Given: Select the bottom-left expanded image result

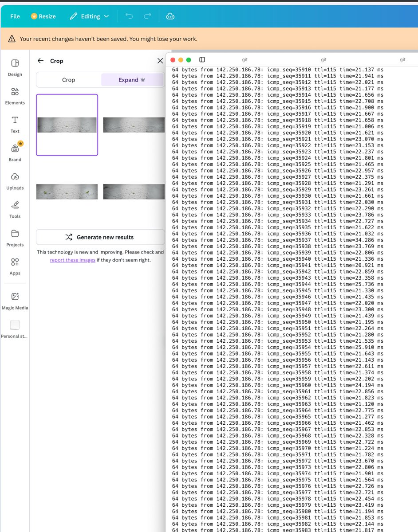Looking at the screenshot, I should (67, 192).
